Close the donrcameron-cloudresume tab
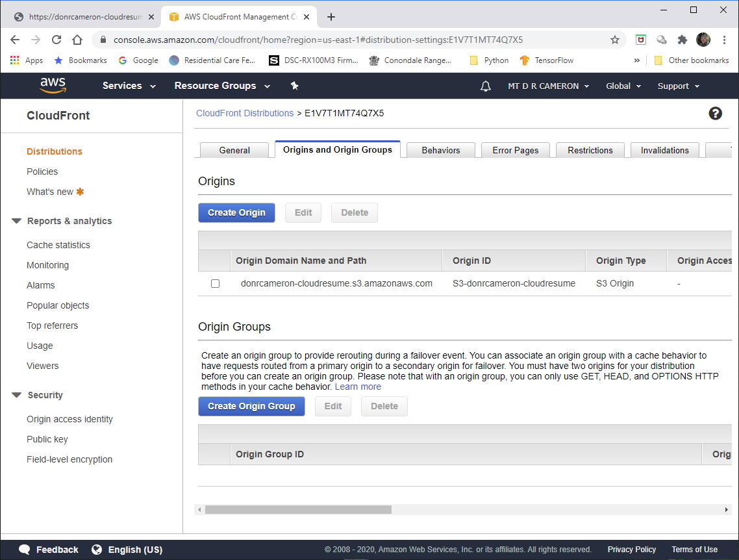Viewport: 739px width, 560px height. tap(151, 17)
